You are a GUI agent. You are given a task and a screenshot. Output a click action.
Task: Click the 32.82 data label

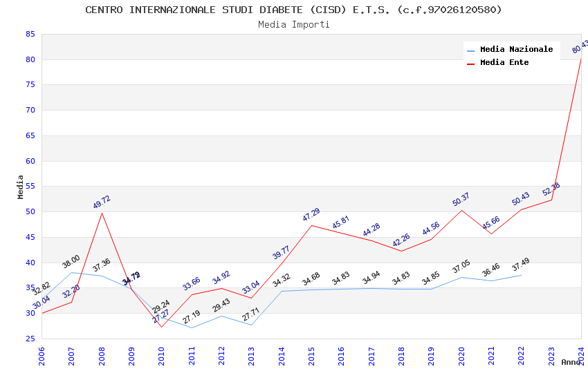(x=42, y=288)
